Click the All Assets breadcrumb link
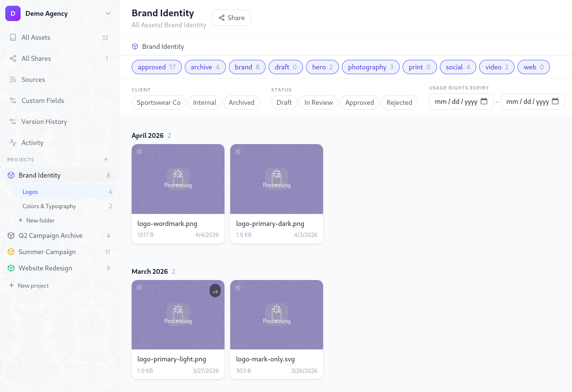 pyautogui.click(x=146, y=25)
